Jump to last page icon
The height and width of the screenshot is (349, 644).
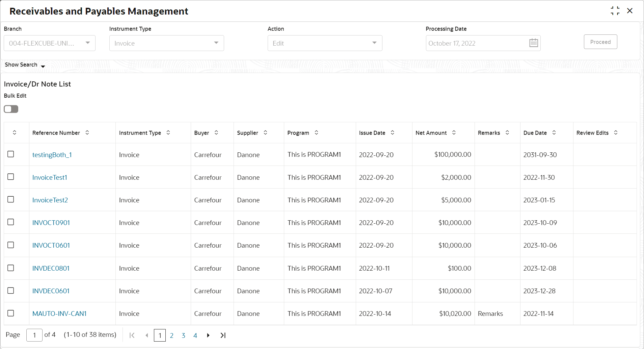pos(223,335)
